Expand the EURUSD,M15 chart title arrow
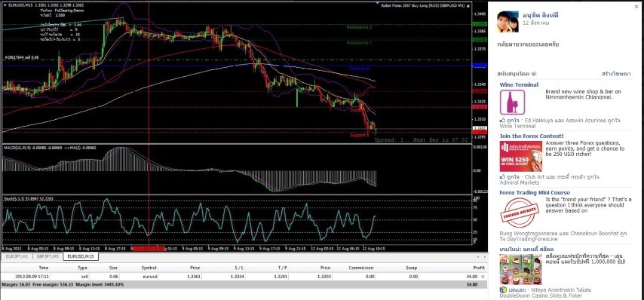Viewport: 644px width, 300px height. (5, 5)
